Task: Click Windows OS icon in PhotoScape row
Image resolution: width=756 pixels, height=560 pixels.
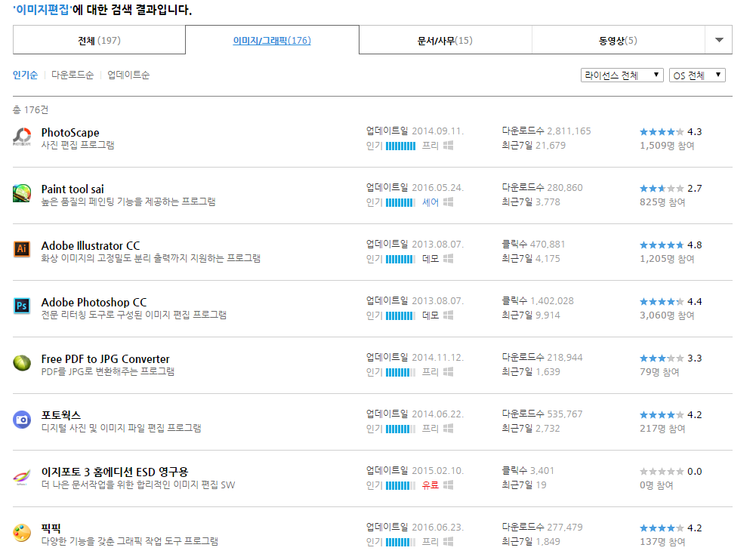Action: (x=448, y=146)
